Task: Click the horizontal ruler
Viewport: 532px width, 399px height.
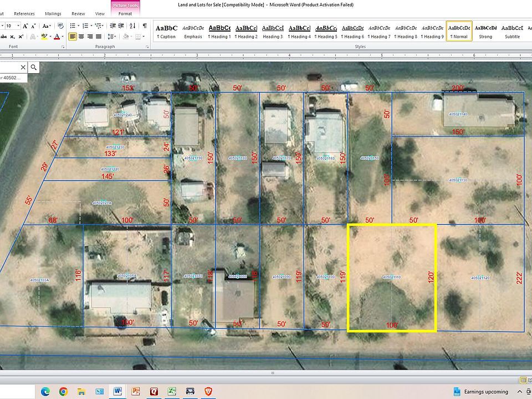Action: point(266,55)
